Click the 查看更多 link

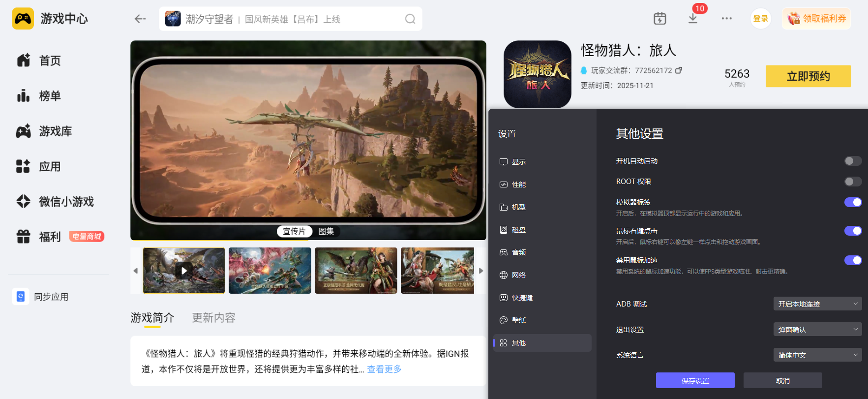pyautogui.click(x=384, y=369)
